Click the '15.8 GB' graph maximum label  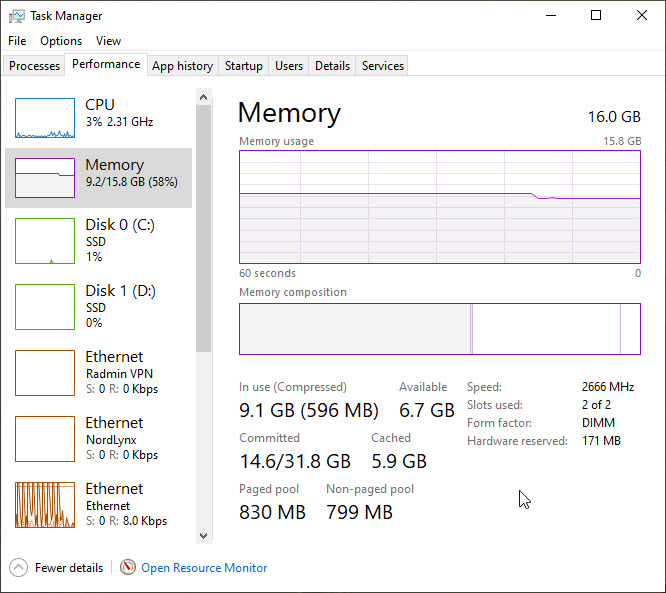click(x=622, y=141)
